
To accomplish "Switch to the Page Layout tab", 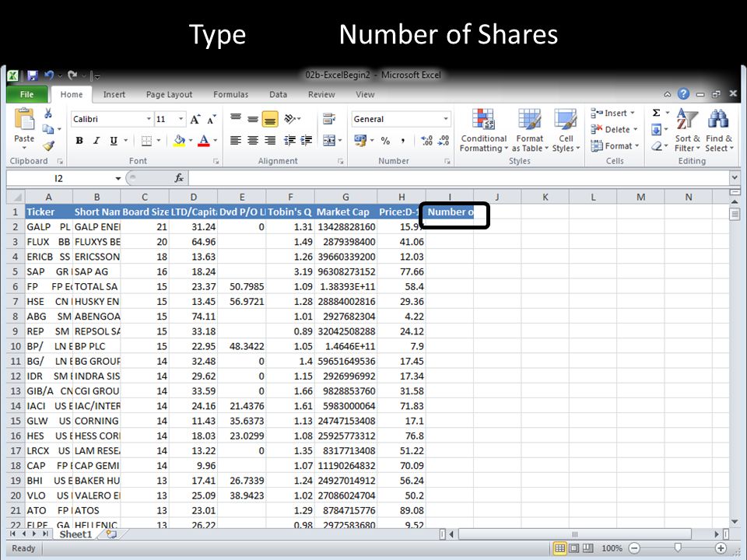I will point(169,94).
